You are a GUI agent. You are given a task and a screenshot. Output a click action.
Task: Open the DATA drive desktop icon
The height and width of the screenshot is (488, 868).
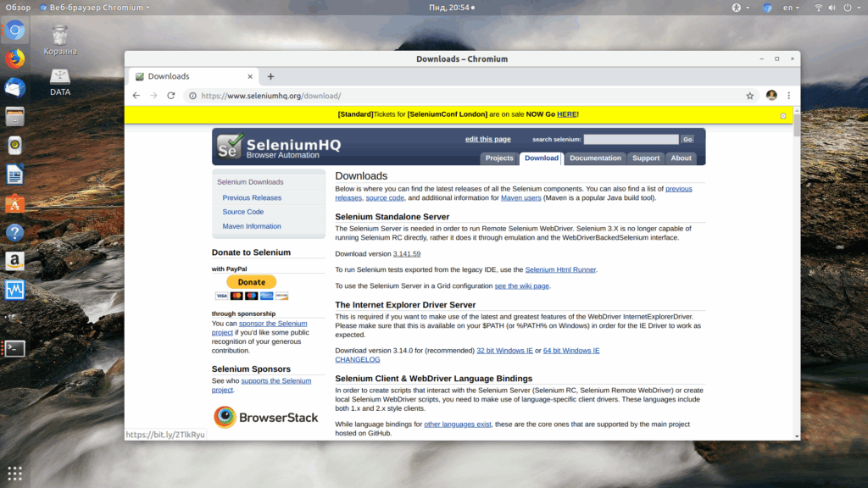pyautogui.click(x=60, y=82)
